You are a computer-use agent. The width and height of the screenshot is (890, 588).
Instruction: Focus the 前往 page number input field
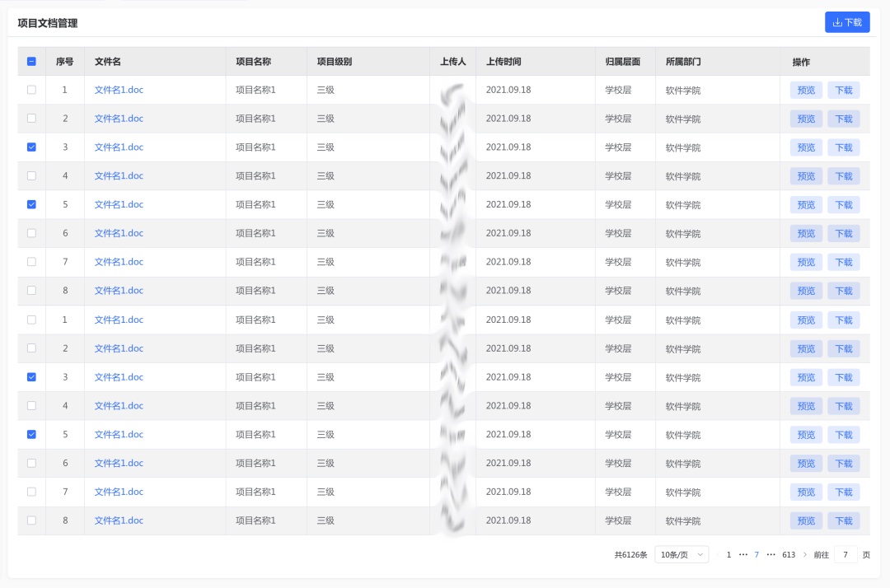[845, 555]
